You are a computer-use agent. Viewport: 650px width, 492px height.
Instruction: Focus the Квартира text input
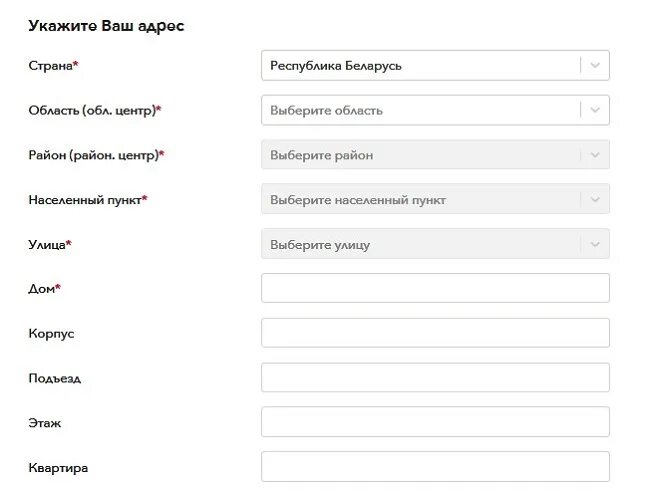435,467
